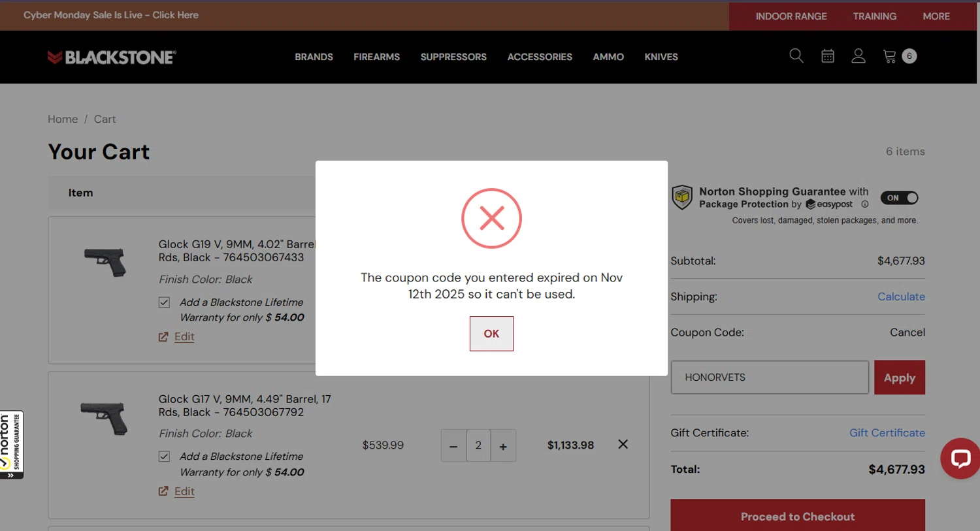The image size is (980, 531).
Task: Click the Blackstone logo
Action: (x=112, y=57)
